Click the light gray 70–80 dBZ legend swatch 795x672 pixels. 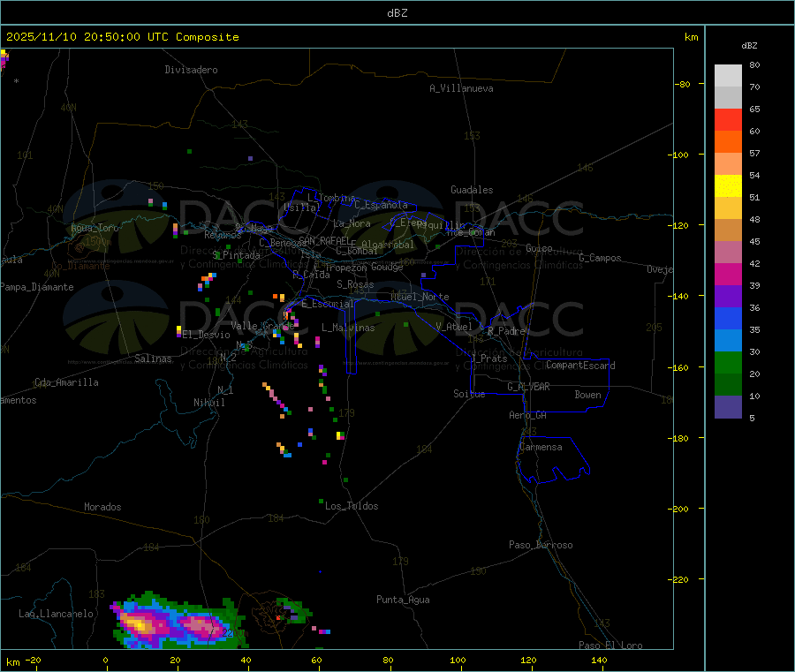(x=728, y=76)
